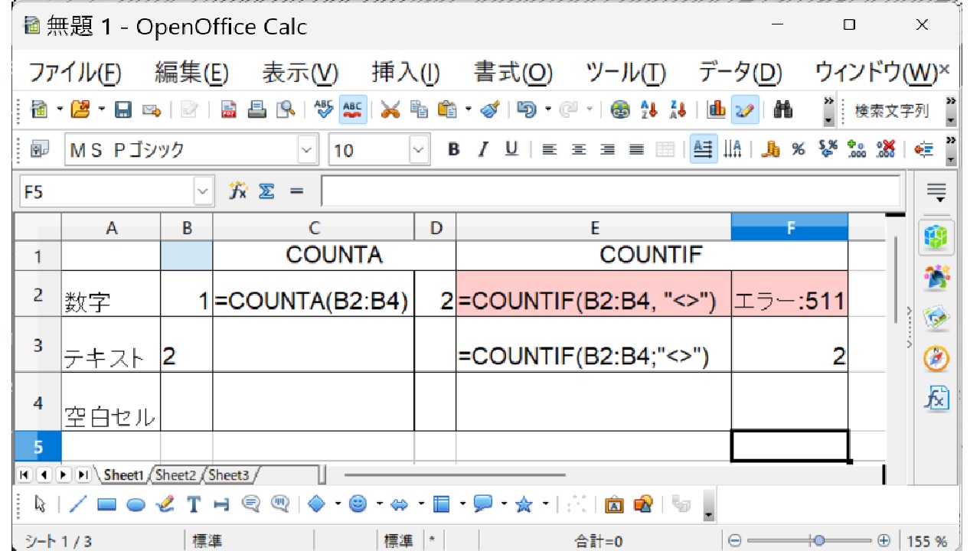The height and width of the screenshot is (551, 980).
Task: Open the Callouts shapes dropdown arrow
Action: 504,504
